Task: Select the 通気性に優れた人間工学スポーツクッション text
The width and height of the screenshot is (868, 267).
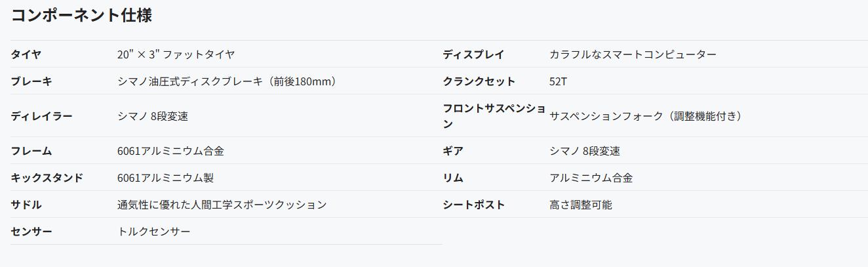Action: click(222, 205)
